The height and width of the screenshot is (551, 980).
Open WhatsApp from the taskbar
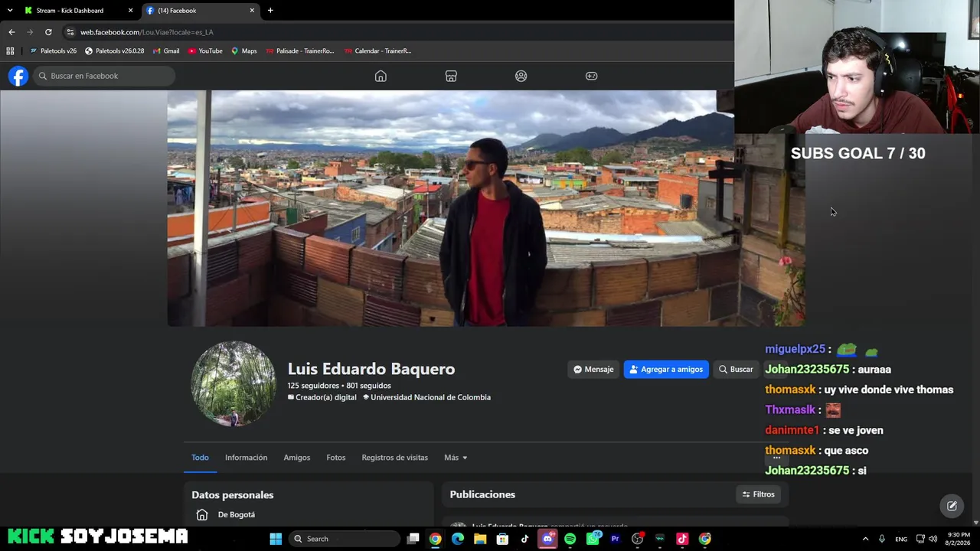593,539
